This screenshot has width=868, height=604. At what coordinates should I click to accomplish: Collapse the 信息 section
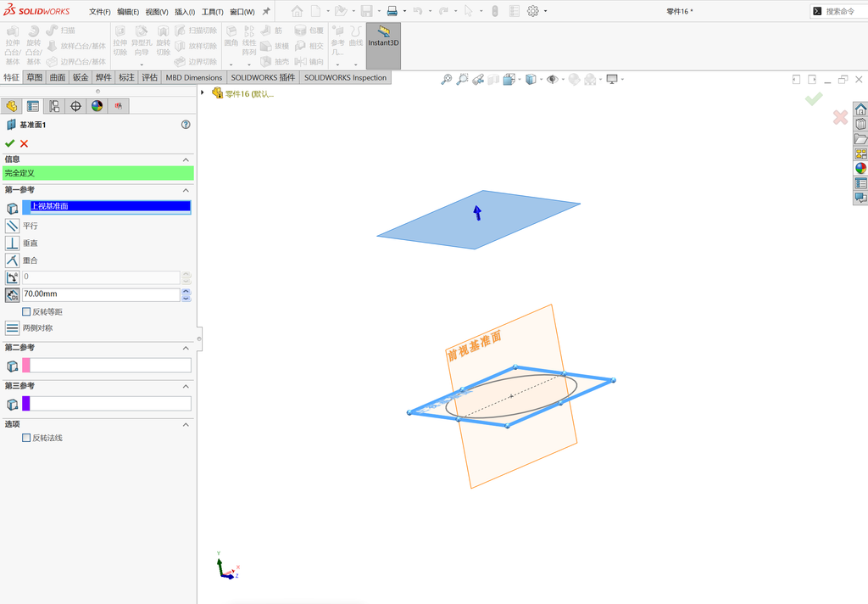tap(186, 159)
